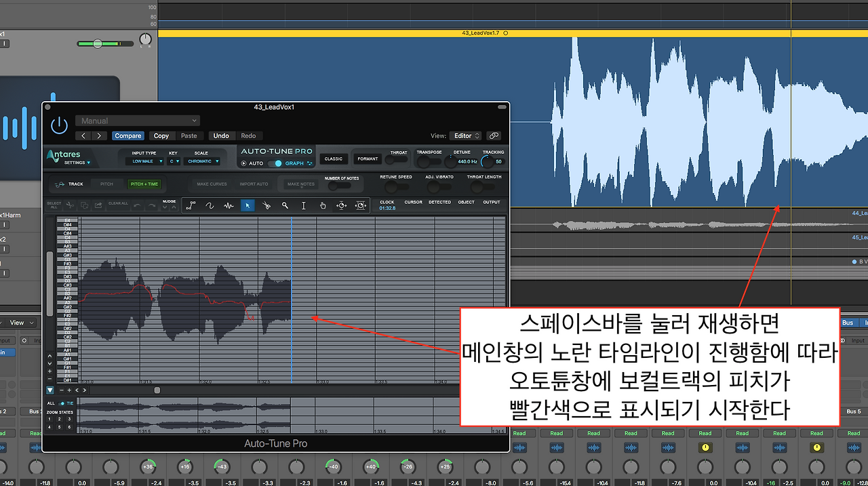Toggle the waveform overview disclosure triangle
This screenshot has width=868, height=486.
click(x=50, y=390)
